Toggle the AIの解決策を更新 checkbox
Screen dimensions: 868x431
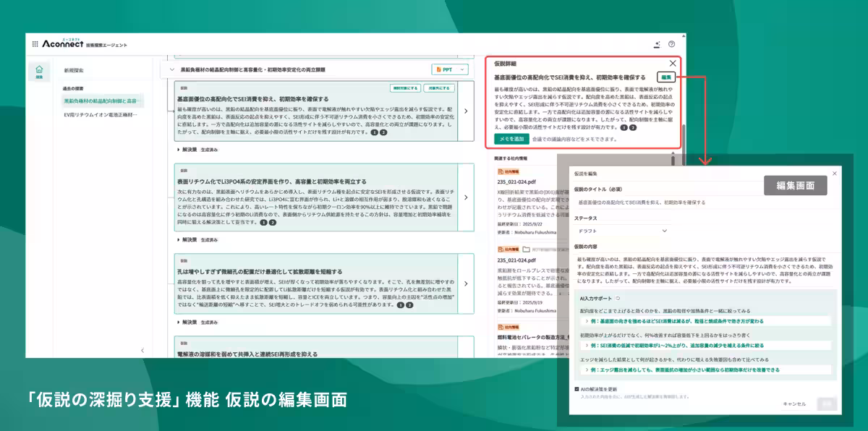(x=577, y=389)
